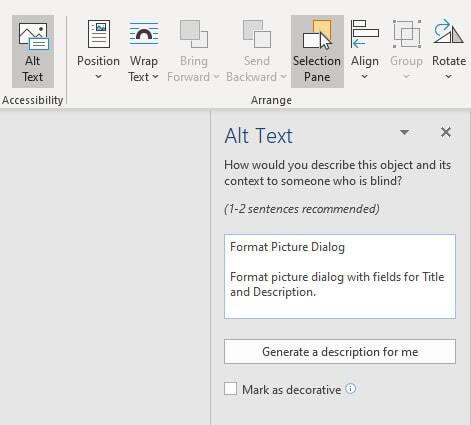Check Mark as decorative

[x=230, y=389]
